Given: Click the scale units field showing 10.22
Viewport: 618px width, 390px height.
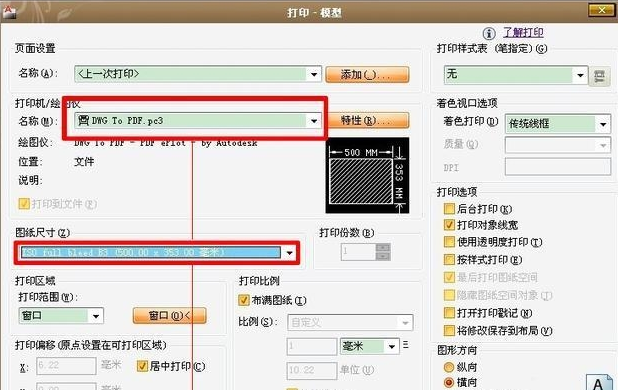Looking at the screenshot, I should pos(311,370).
